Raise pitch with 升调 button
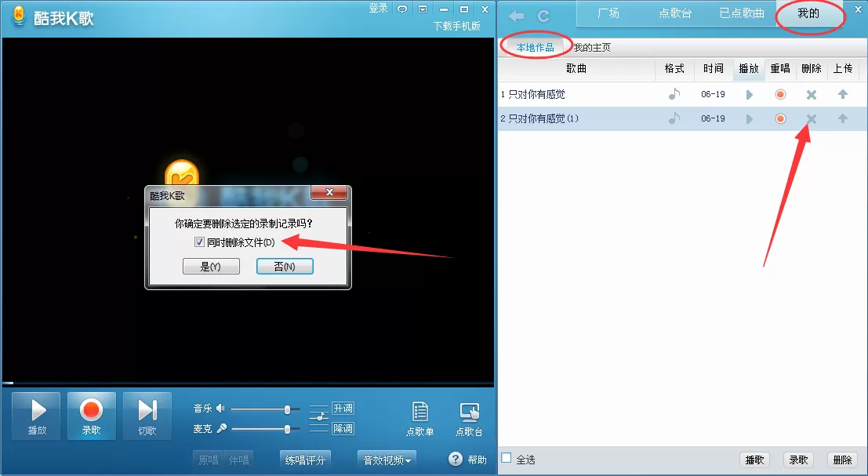The width and height of the screenshot is (868, 476). pyautogui.click(x=343, y=409)
